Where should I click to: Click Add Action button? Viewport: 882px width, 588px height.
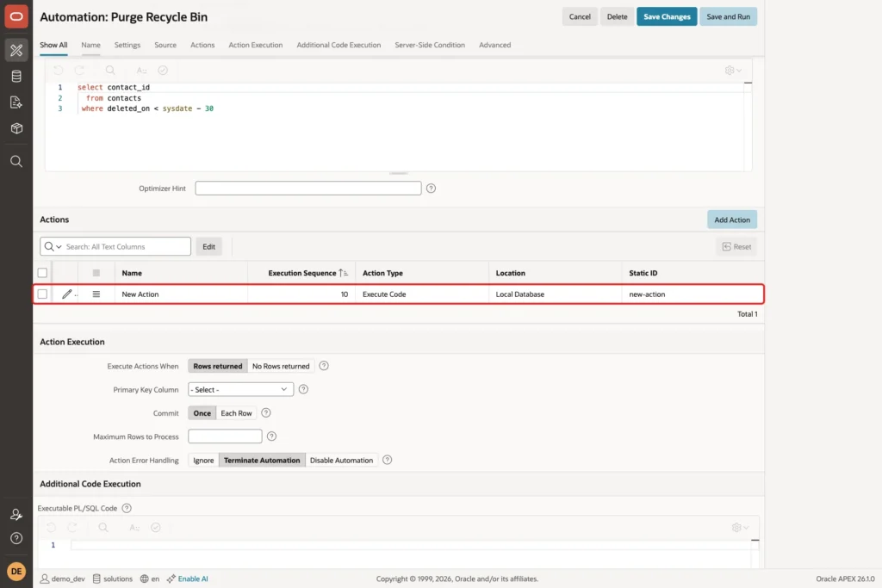click(732, 220)
